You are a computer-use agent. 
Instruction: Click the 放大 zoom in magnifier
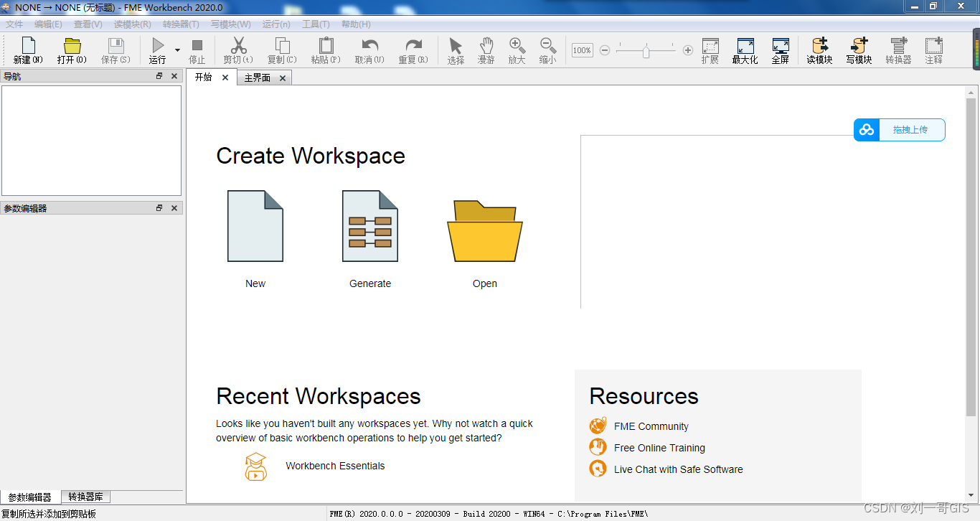[x=517, y=46]
